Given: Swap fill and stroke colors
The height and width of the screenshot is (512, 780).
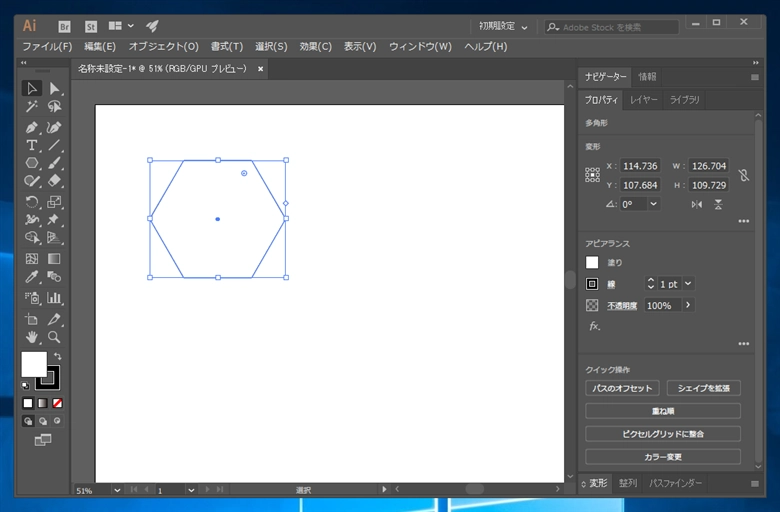Looking at the screenshot, I should pos(58,356).
